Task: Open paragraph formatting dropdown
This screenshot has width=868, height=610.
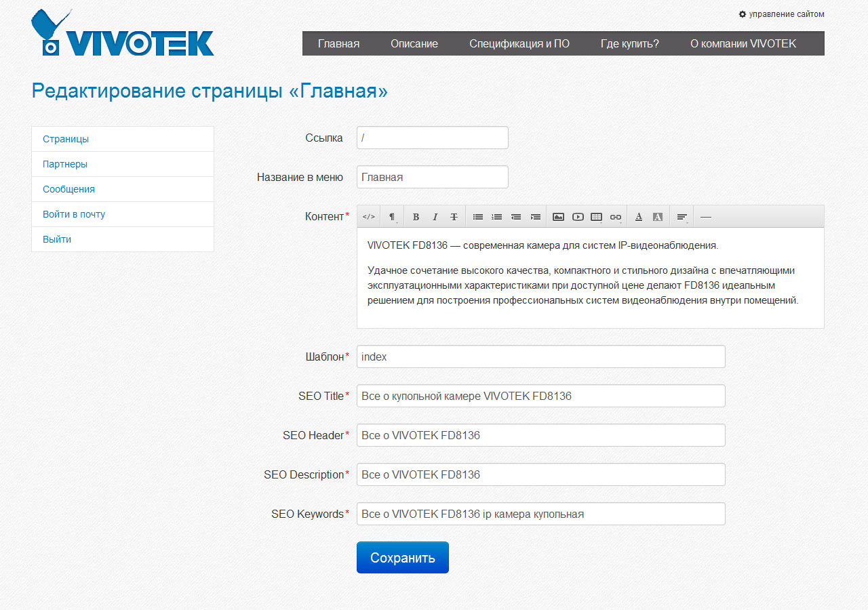Action: click(392, 217)
